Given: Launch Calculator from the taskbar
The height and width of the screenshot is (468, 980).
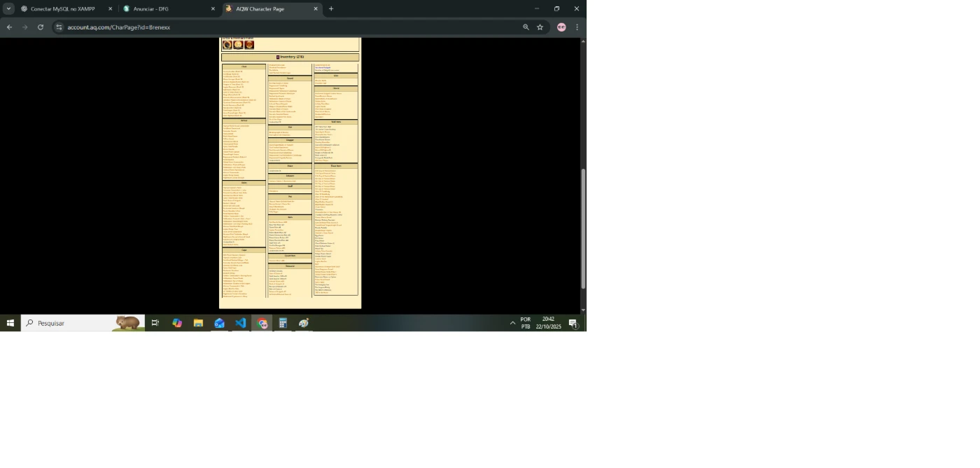Looking at the screenshot, I should (283, 323).
